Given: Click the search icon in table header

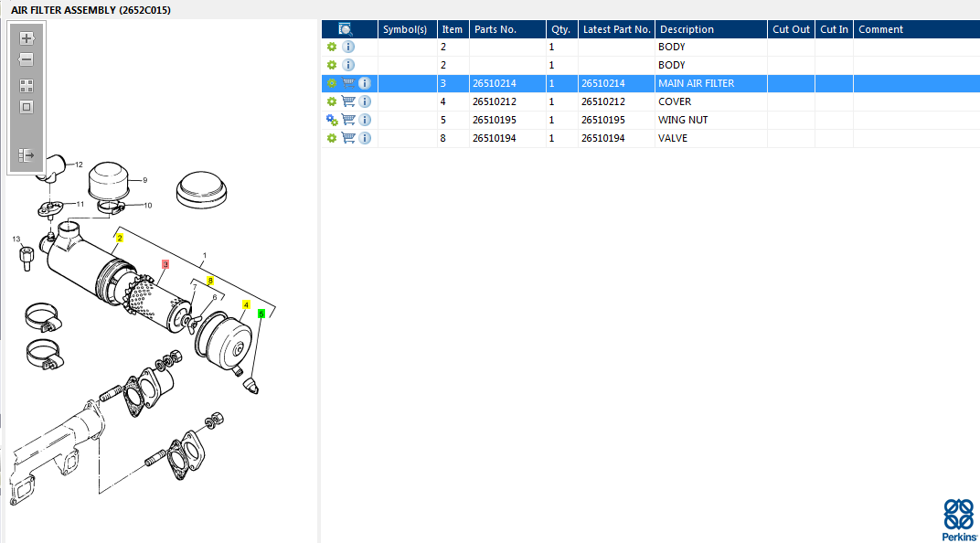Looking at the screenshot, I should pyautogui.click(x=345, y=29).
